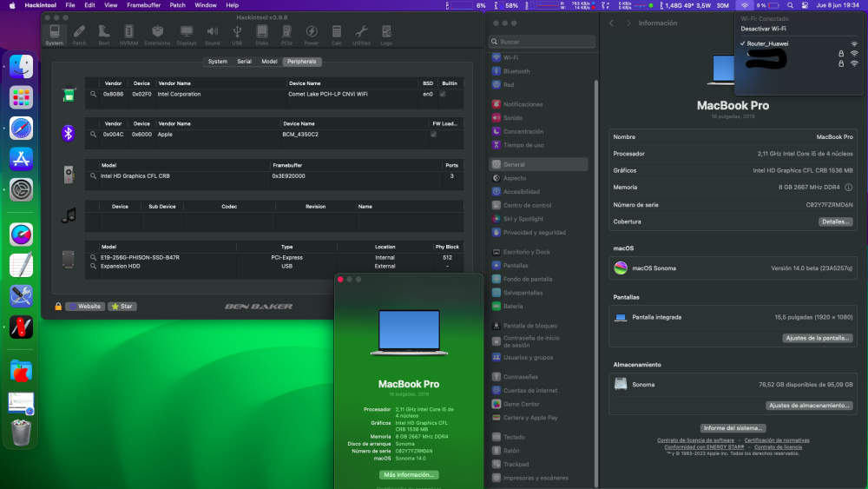Open the USB toolbar section
Image resolution: width=868 pixels, height=489 pixels.
click(237, 35)
